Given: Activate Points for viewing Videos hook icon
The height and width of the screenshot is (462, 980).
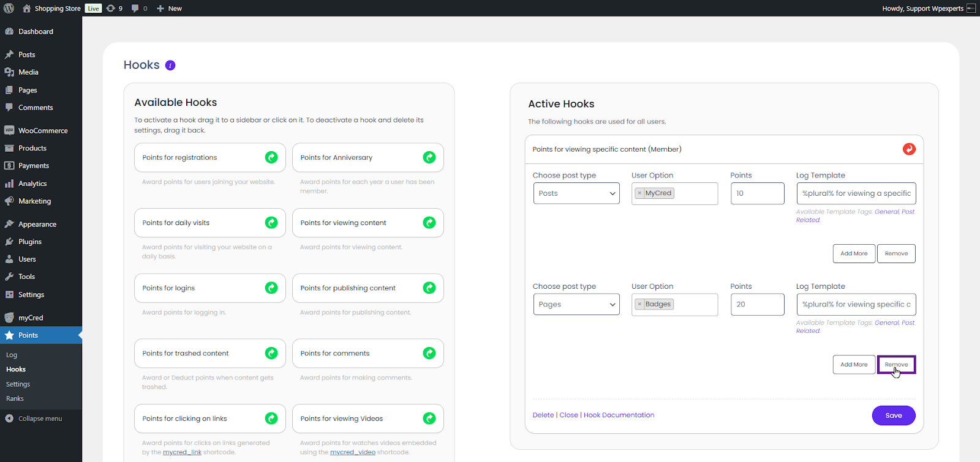Looking at the screenshot, I should (x=429, y=419).
